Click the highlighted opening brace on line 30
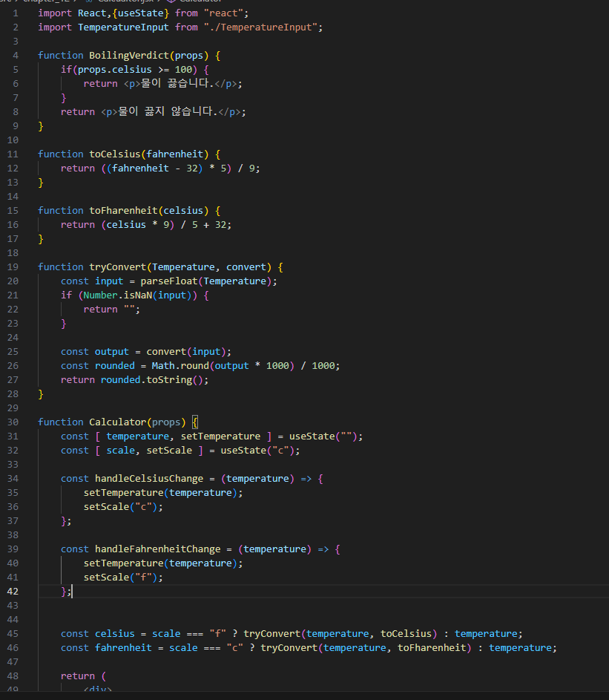 195,422
